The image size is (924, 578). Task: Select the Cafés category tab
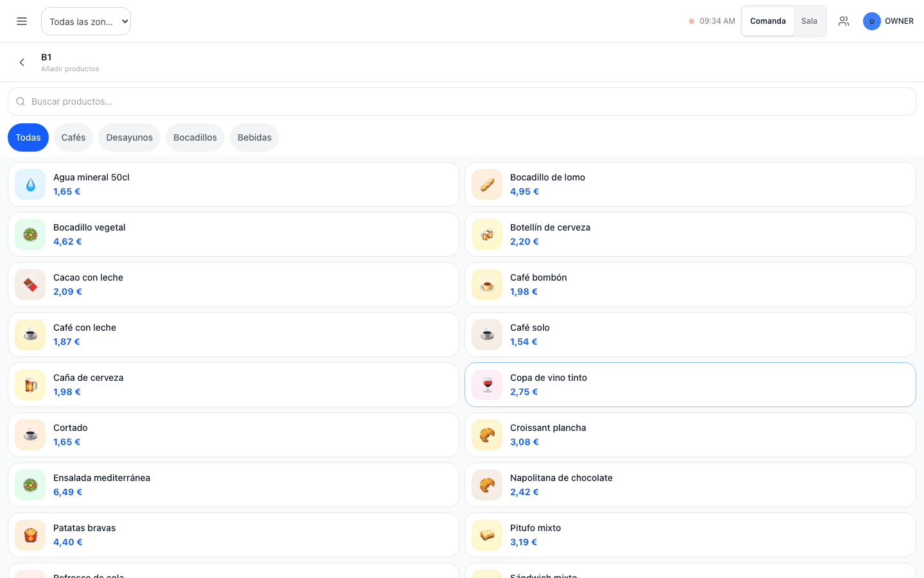pyautogui.click(x=73, y=137)
